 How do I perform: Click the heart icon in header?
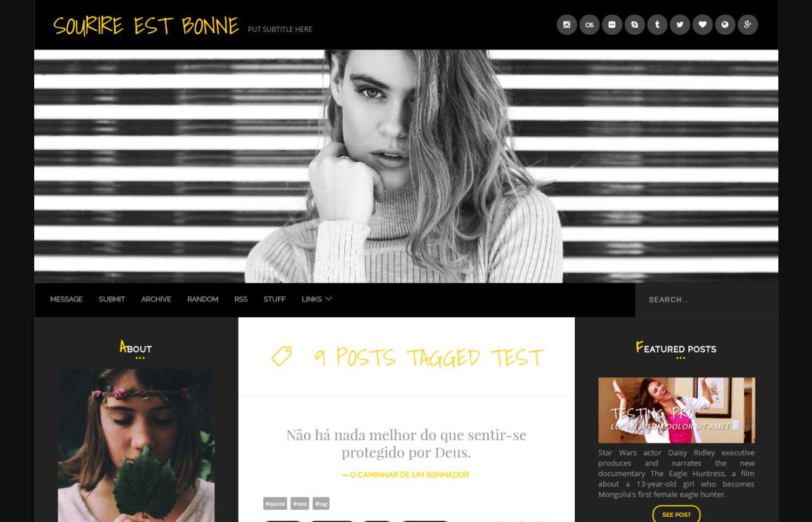[702, 25]
